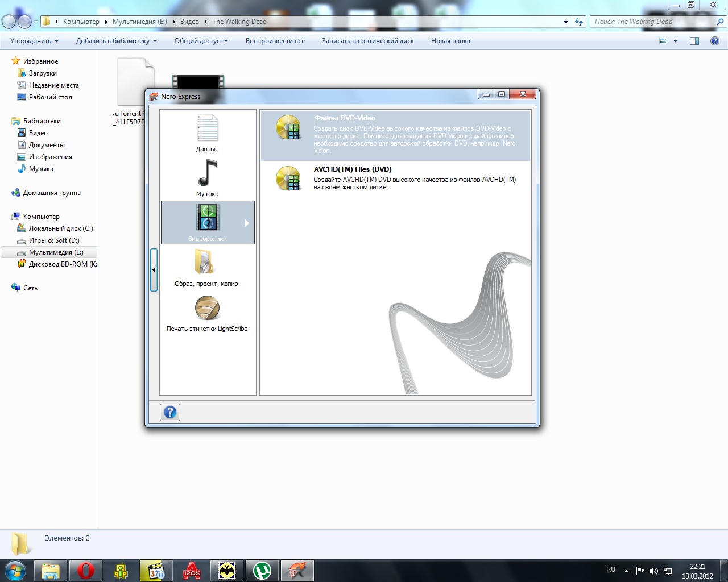Viewport: 728px width, 582px height.
Task: Open the Музыка library in the navigation pane
Action: [41, 169]
